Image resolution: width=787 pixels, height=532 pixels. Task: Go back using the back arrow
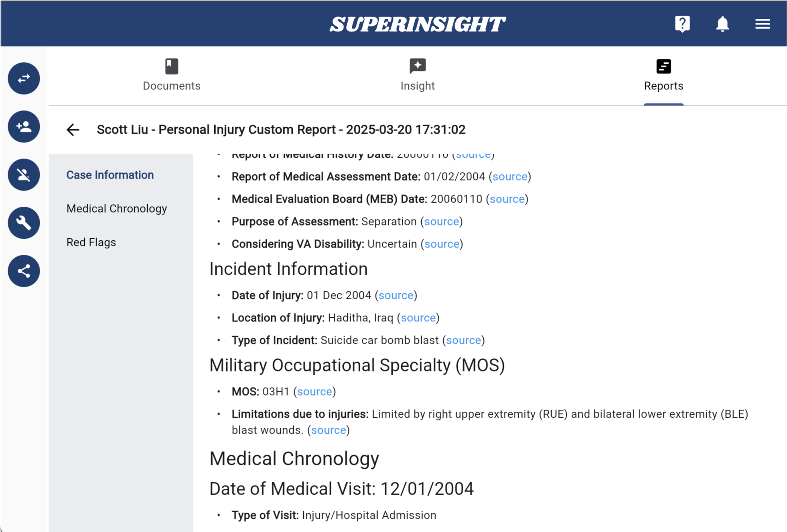point(73,130)
